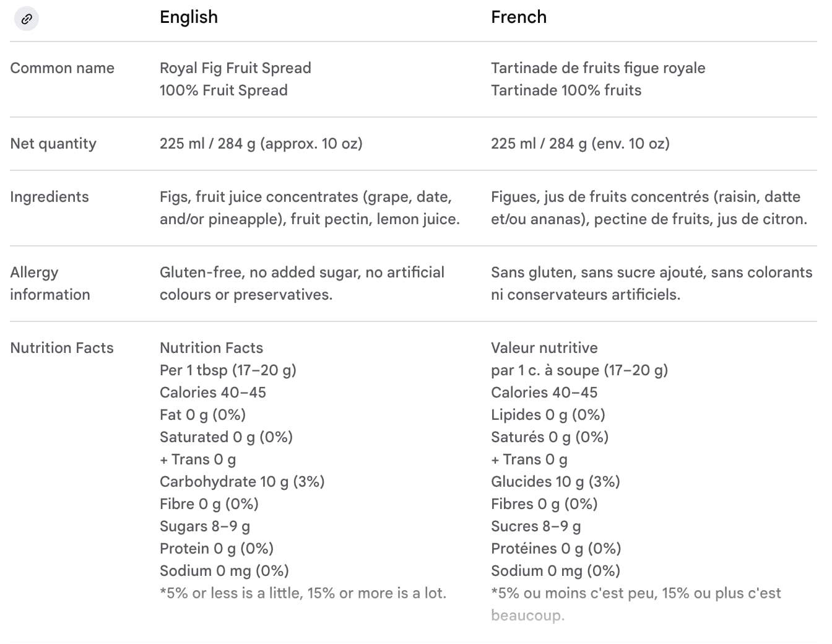Click the Allergy information row label
This screenshot has width=832, height=644.
50,284
